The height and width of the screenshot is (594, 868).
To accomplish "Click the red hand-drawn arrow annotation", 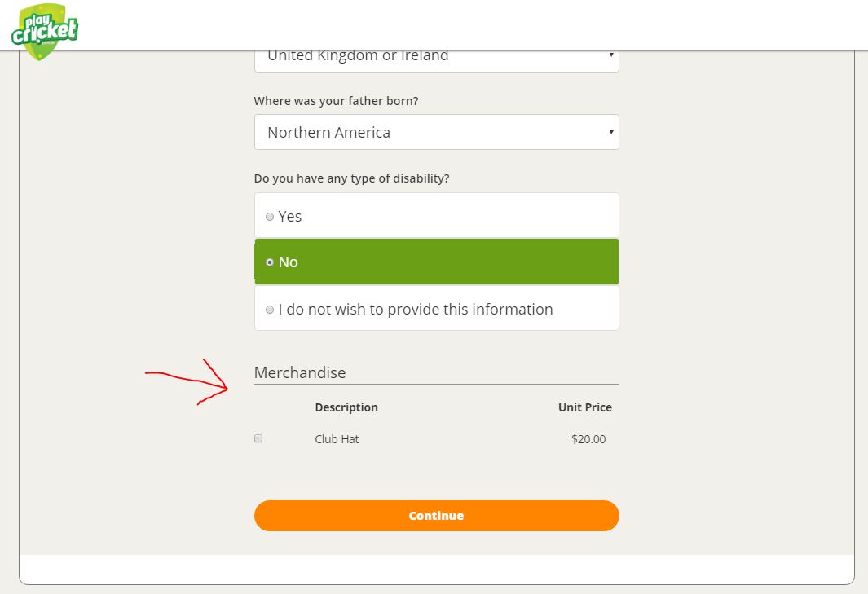I will tap(187, 381).
